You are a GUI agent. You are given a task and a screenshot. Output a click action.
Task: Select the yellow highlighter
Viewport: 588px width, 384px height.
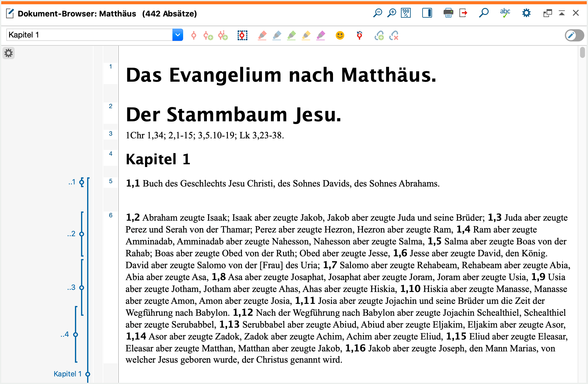306,36
